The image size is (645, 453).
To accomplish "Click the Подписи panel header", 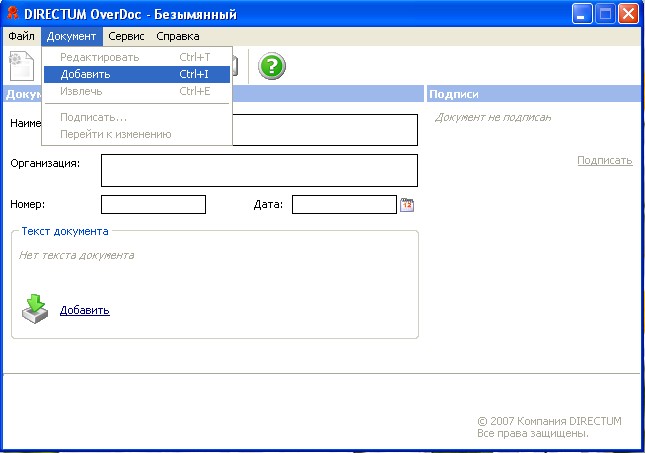I will (536, 94).
